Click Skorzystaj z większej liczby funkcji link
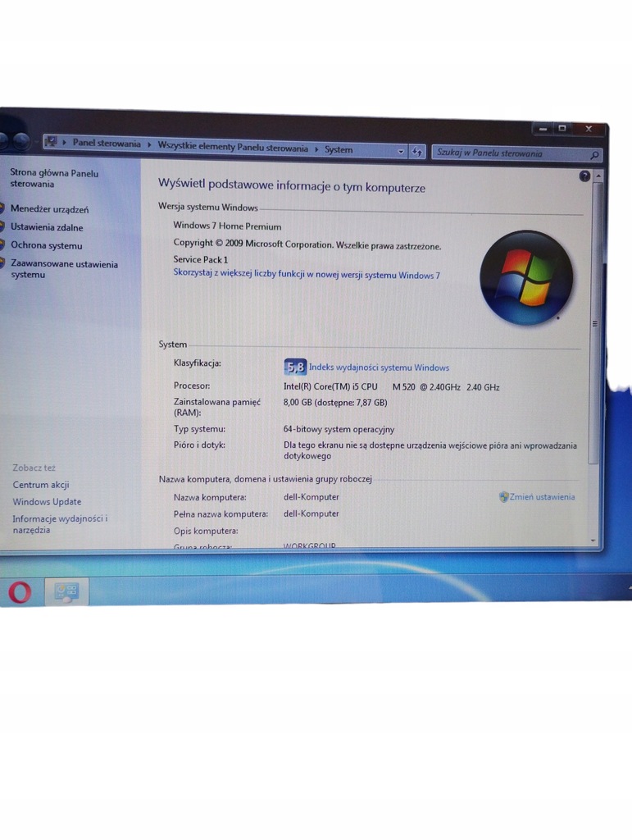 click(307, 274)
